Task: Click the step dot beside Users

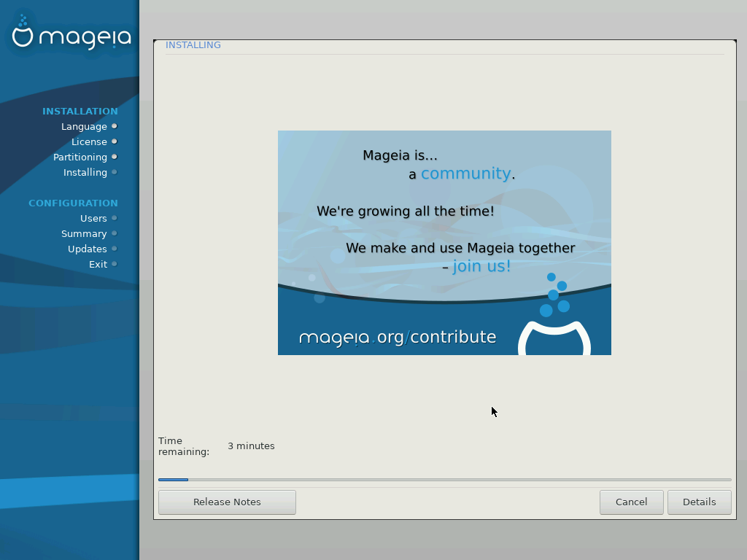Action: tap(115, 218)
